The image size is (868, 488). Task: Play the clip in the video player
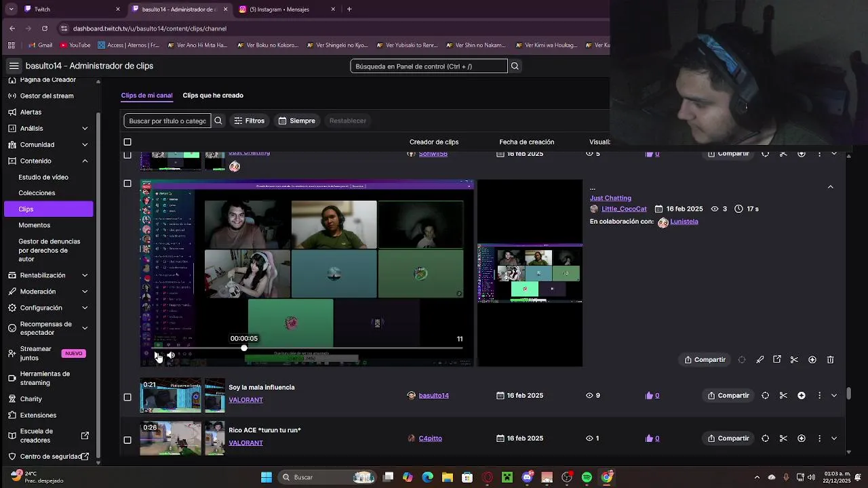(x=157, y=354)
